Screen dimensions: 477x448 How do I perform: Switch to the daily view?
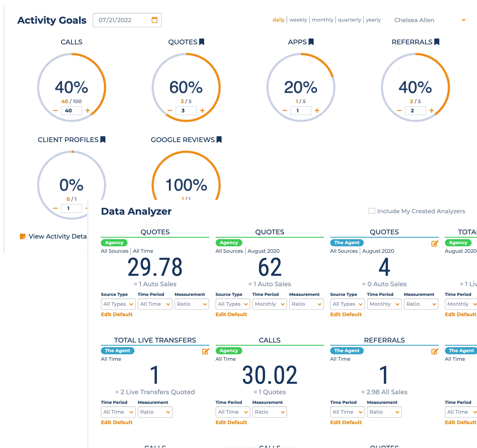(x=278, y=20)
